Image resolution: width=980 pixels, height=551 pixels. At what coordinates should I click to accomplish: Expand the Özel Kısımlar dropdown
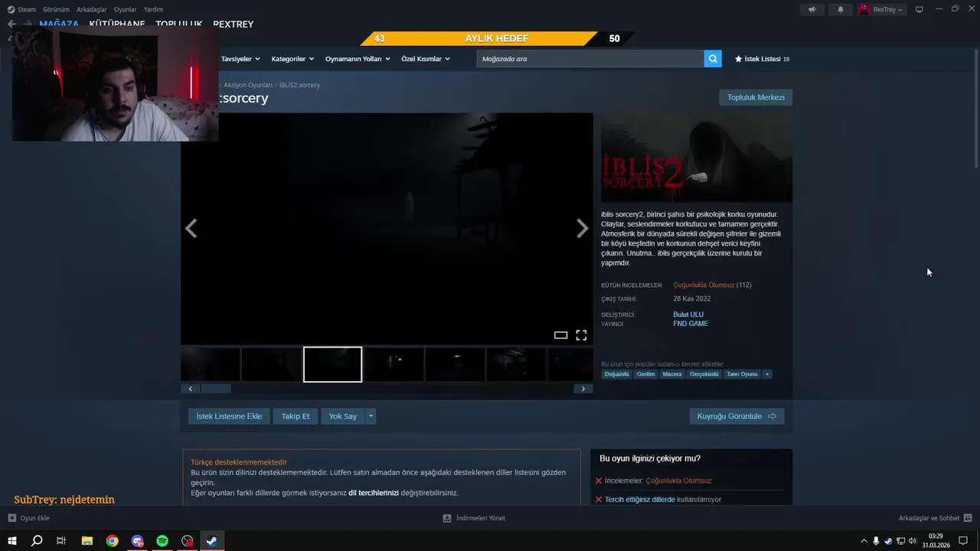(426, 59)
